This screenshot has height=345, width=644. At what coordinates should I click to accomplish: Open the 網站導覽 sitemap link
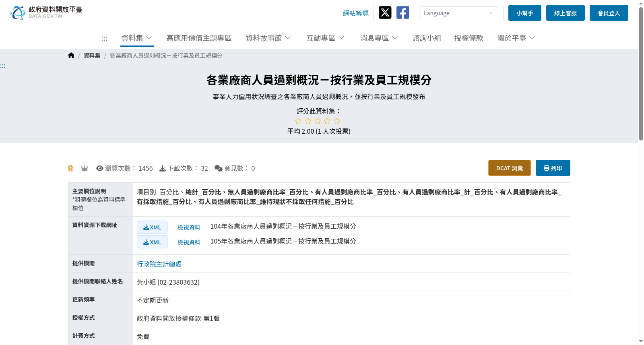tap(356, 13)
